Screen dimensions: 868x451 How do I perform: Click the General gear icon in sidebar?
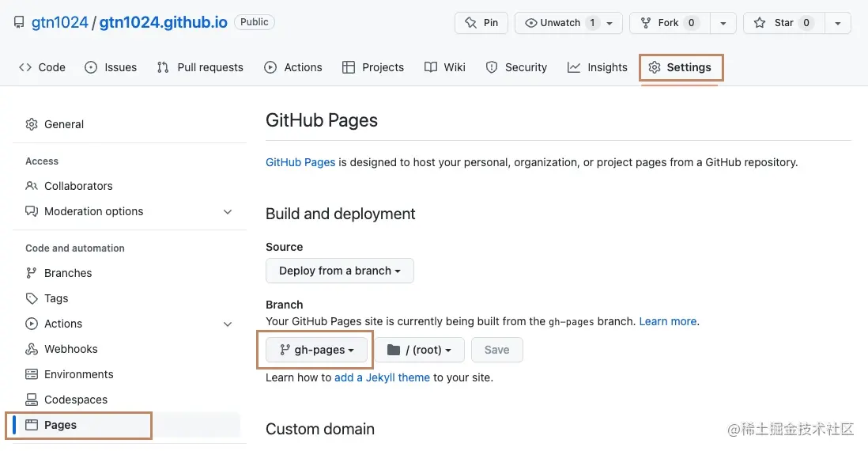pyautogui.click(x=32, y=124)
